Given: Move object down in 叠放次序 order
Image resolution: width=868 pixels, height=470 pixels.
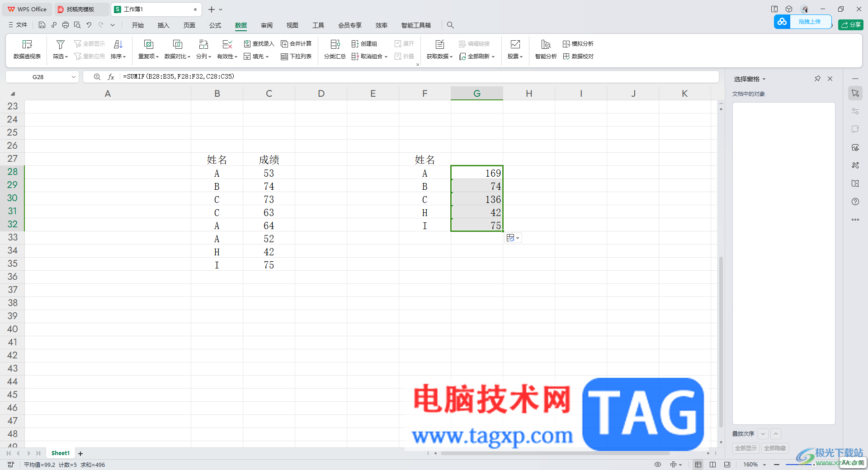Looking at the screenshot, I should pyautogui.click(x=763, y=434).
